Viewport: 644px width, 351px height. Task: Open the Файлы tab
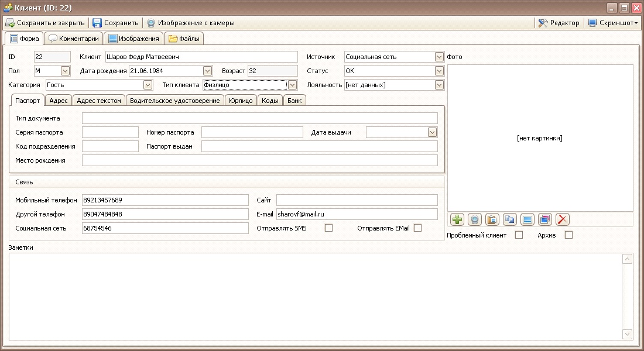[184, 39]
